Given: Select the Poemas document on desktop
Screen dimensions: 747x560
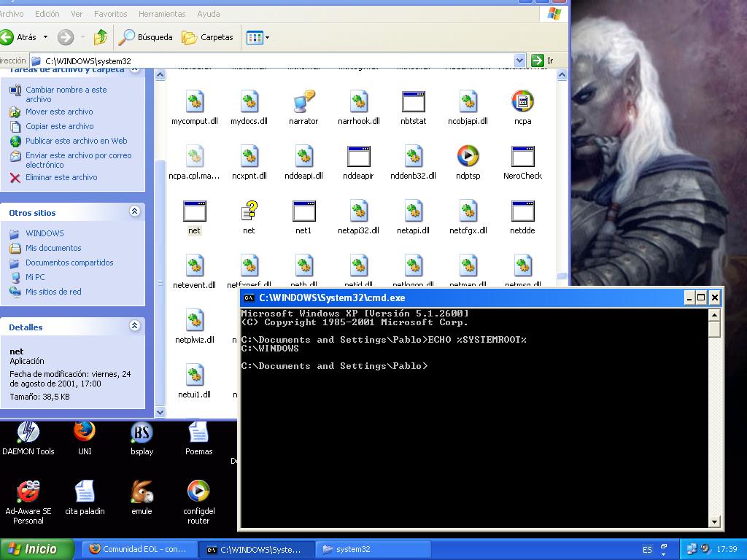Looking at the screenshot, I should pos(198,432).
